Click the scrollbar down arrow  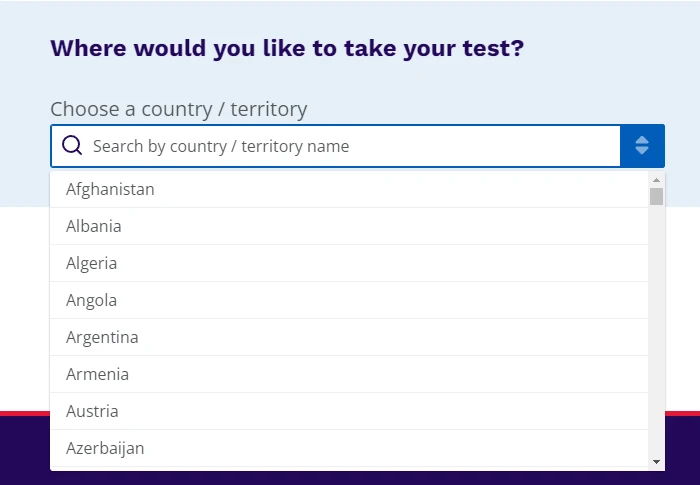656,461
